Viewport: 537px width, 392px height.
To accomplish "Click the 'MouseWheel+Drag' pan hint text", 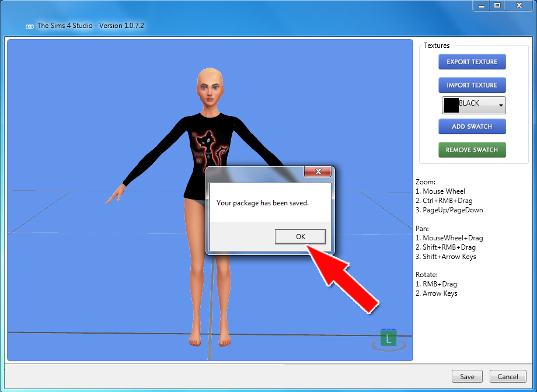I will click(x=453, y=238).
